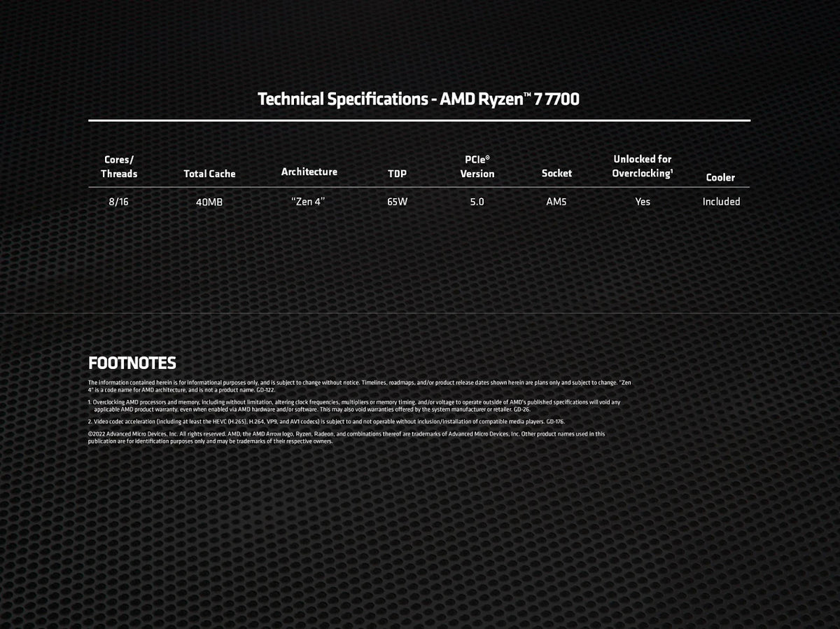840x629 pixels.
Task: Click the "65W" TDP value
Action: [397, 202]
